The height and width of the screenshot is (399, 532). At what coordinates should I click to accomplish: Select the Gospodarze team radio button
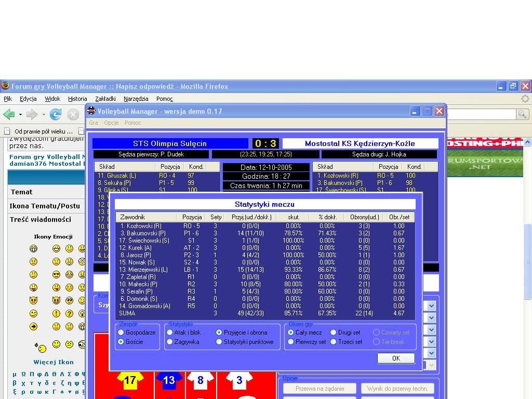[x=121, y=332]
